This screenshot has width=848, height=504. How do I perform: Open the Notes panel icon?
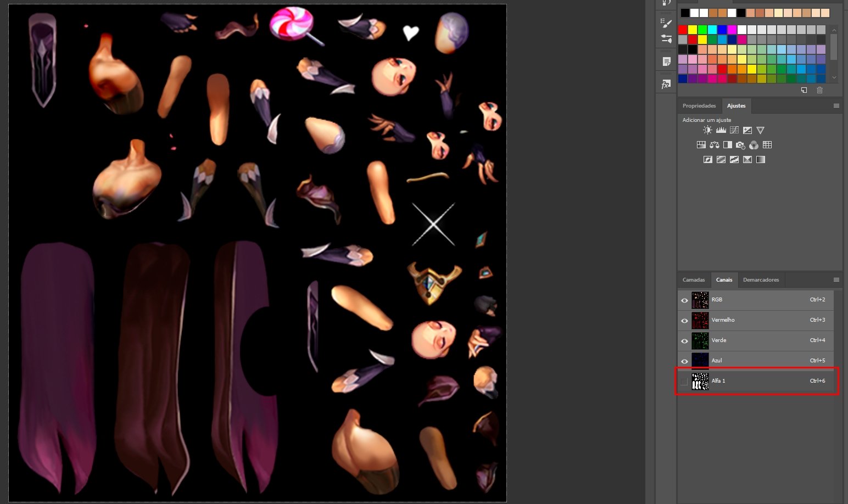pos(666,61)
